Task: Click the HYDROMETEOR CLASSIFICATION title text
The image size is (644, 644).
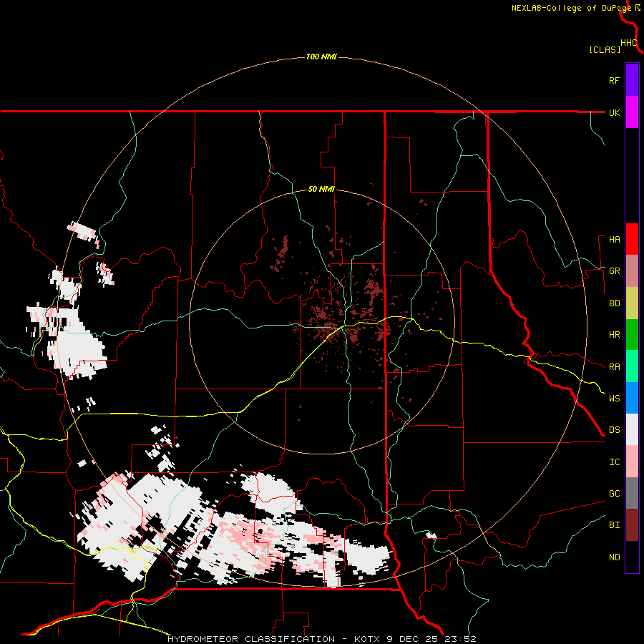Action: point(251,639)
